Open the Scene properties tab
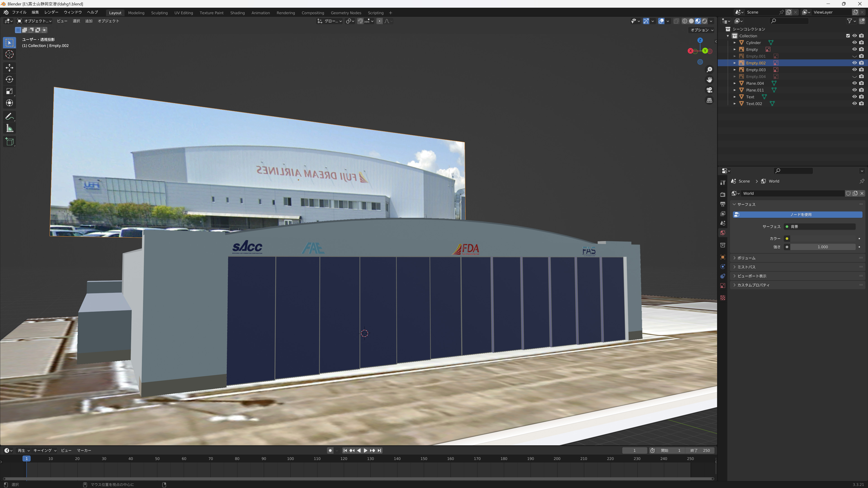Viewport: 868px width, 488px height. coord(722,223)
